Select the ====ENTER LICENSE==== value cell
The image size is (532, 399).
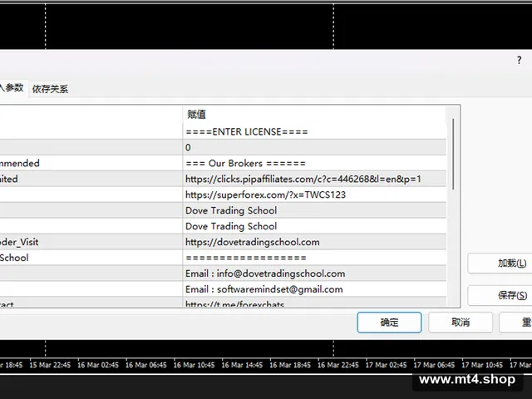(x=314, y=131)
